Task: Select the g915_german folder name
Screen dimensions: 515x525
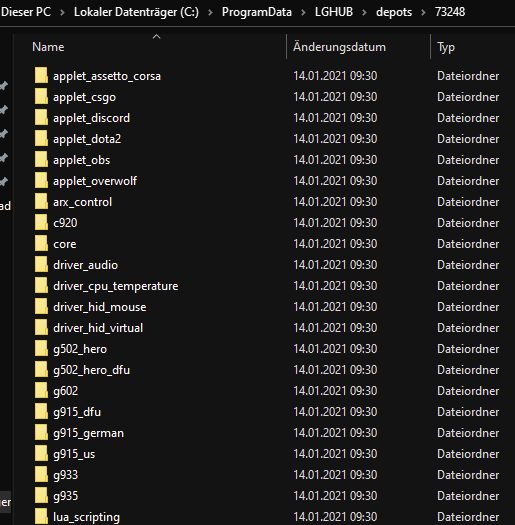Action: 88,433
